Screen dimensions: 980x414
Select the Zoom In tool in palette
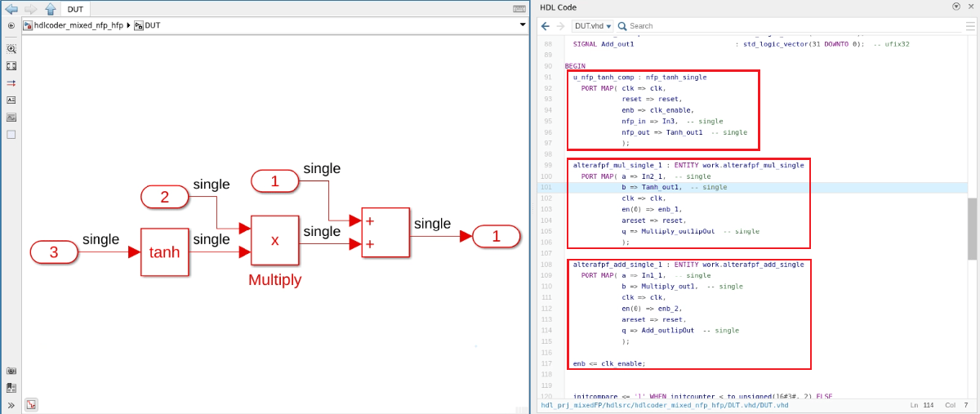(11, 49)
